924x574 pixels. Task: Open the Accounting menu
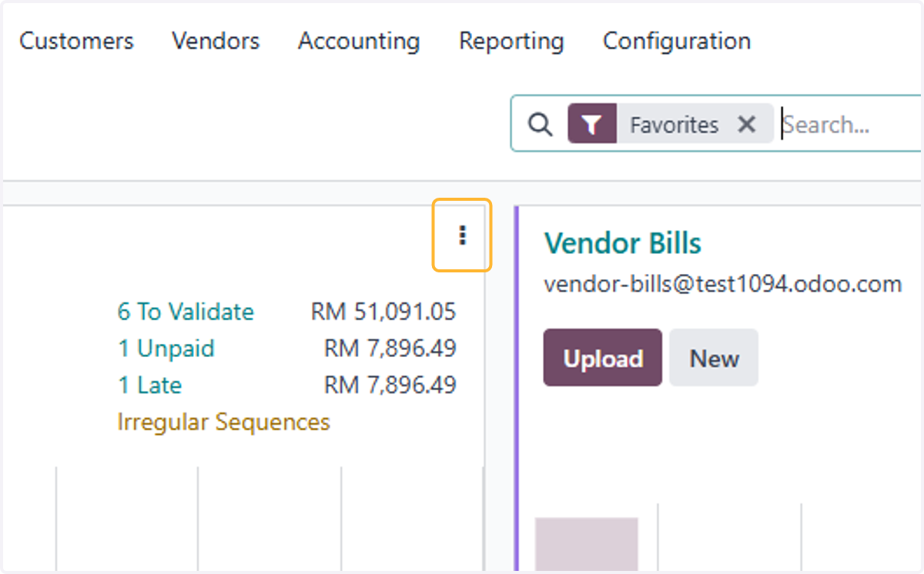tap(359, 41)
